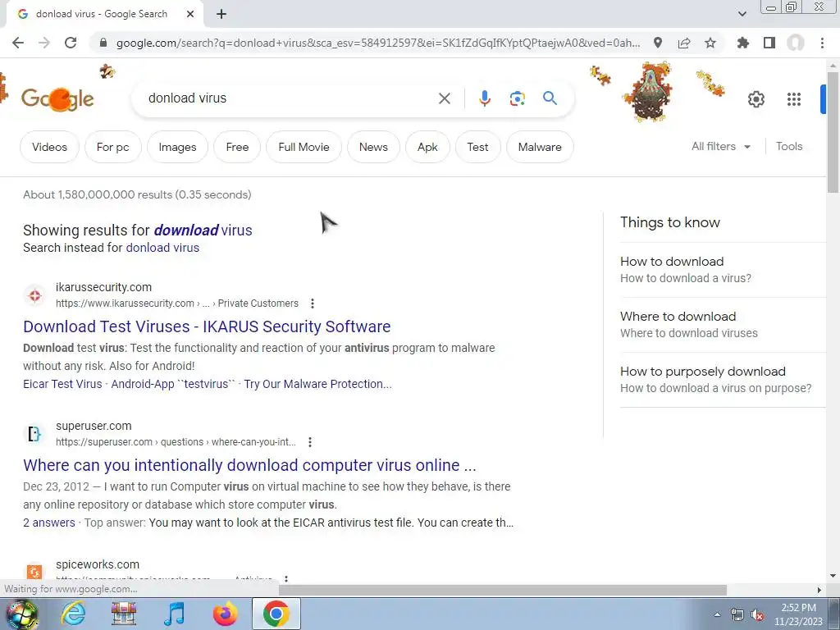Click the browser forward arrow

click(44, 43)
